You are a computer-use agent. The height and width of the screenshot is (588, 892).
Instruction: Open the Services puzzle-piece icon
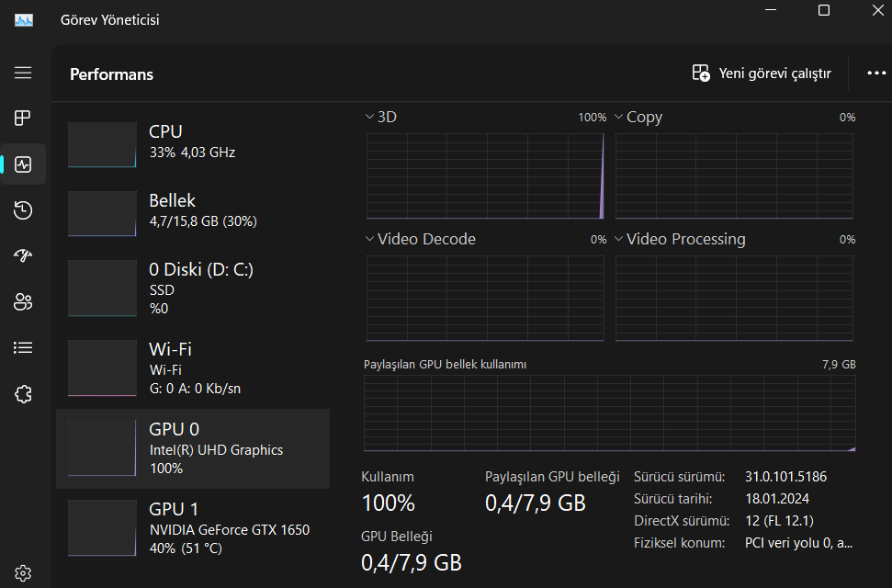23,394
